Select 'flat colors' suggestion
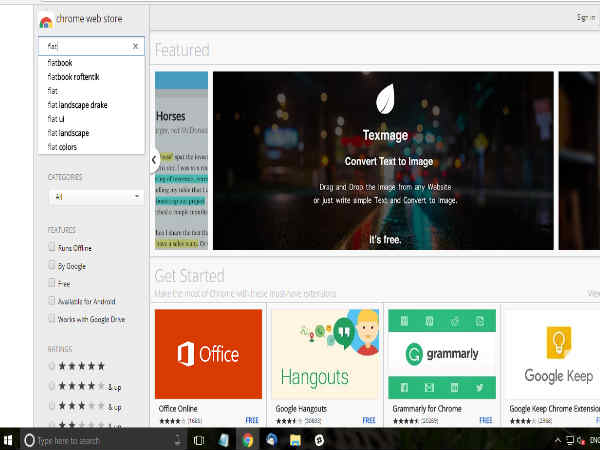This screenshot has height=450, width=600. (62, 147)
